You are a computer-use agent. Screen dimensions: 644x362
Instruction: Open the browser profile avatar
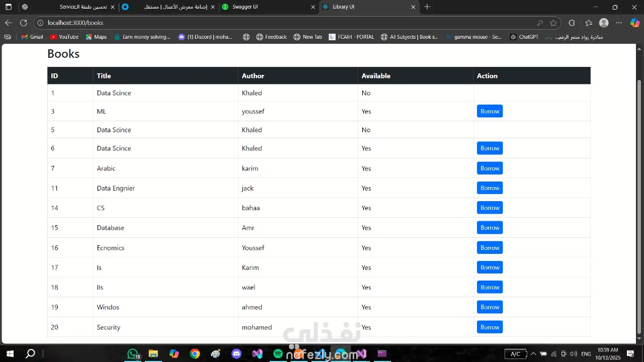pyautogui.click(x=604, y=23)
